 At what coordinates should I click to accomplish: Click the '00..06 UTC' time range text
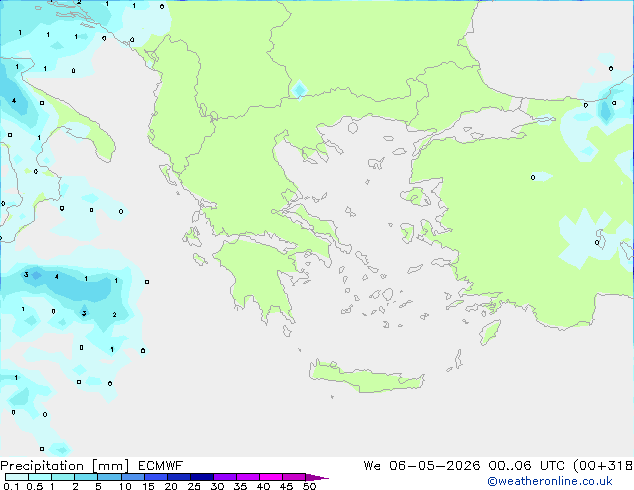(527, 466)
